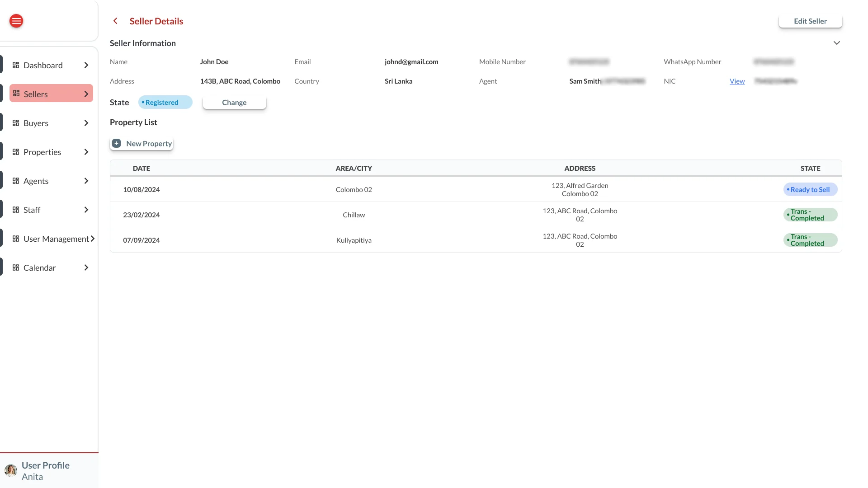Expand the Properties menu chevron
This screenshot has width=868, height=488.
[86, 152]
